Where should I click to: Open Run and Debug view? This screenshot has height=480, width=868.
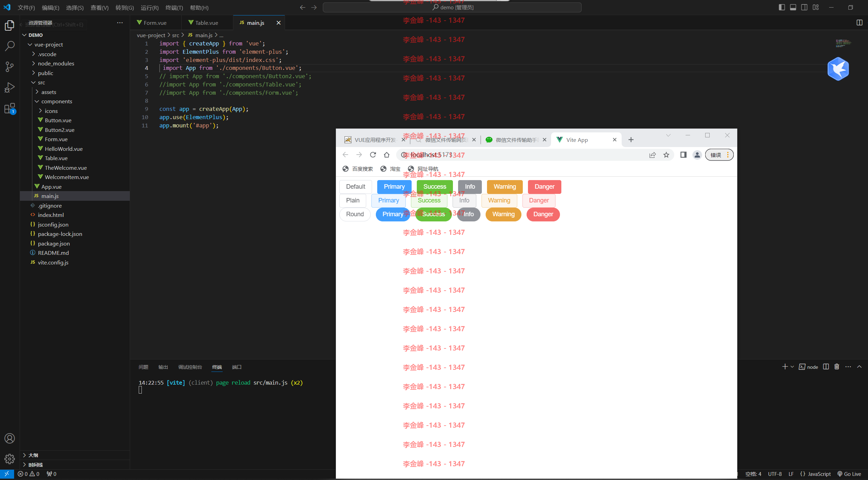click(x=10, y=88)
